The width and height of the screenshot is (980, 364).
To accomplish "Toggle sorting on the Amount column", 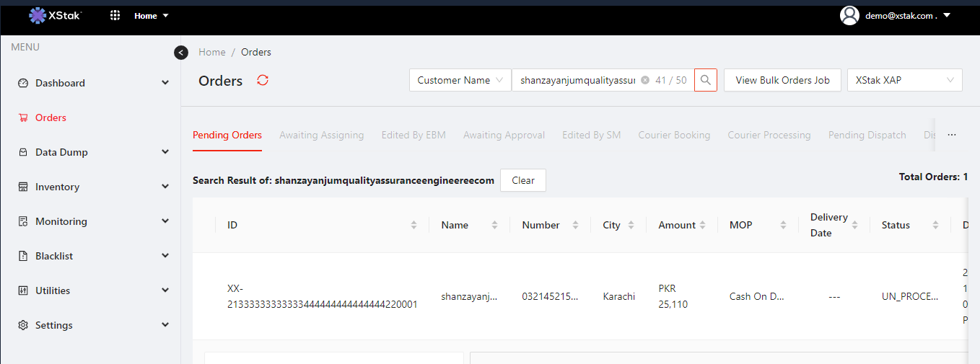I will 702,225.
